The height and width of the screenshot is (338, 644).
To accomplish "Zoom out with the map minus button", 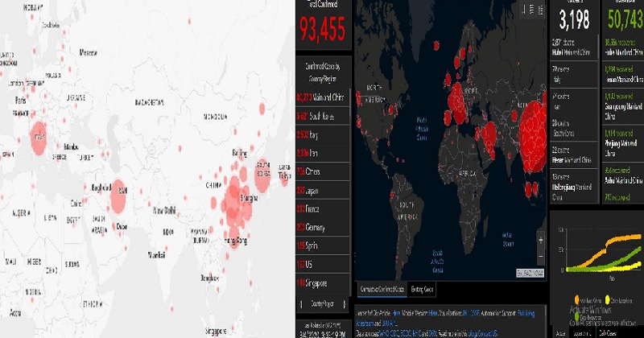I will pyautogui.click(x=541, y=256).
